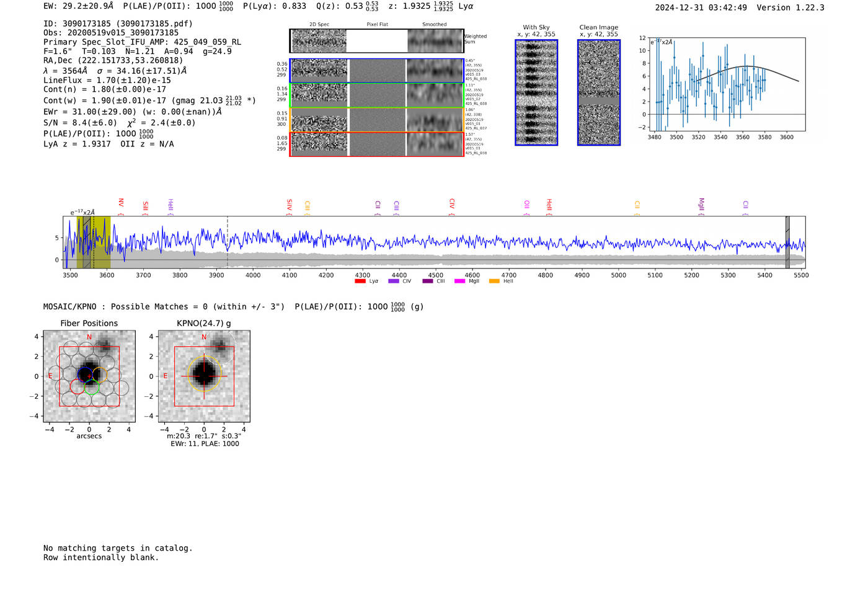Image resolution: width=868 pixels, height=591 pixels.
Task: Click the red Lyα legend swatch
Action: coord(360,281)
